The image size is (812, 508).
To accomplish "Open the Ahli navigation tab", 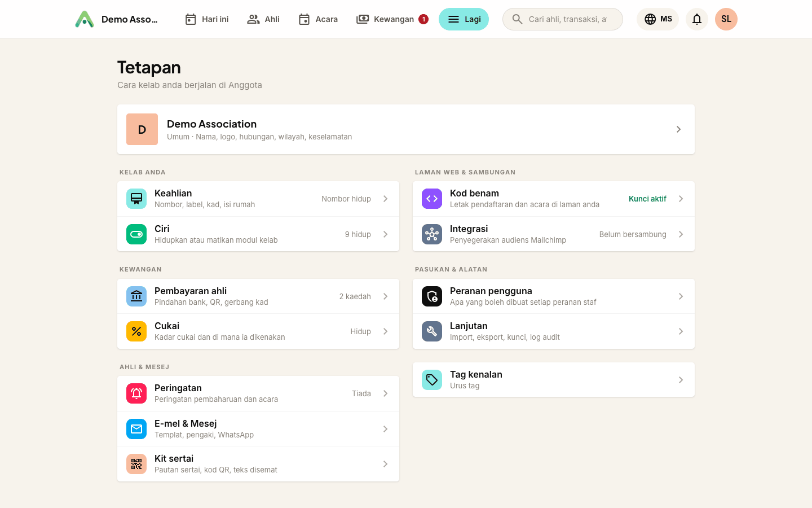I will [x=263, y=19].
